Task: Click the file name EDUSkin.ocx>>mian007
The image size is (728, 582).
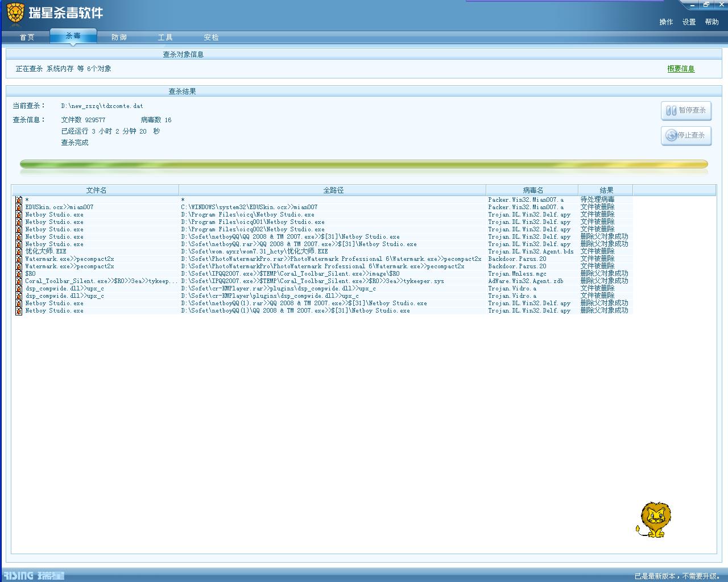Action: tap(59, 207)
